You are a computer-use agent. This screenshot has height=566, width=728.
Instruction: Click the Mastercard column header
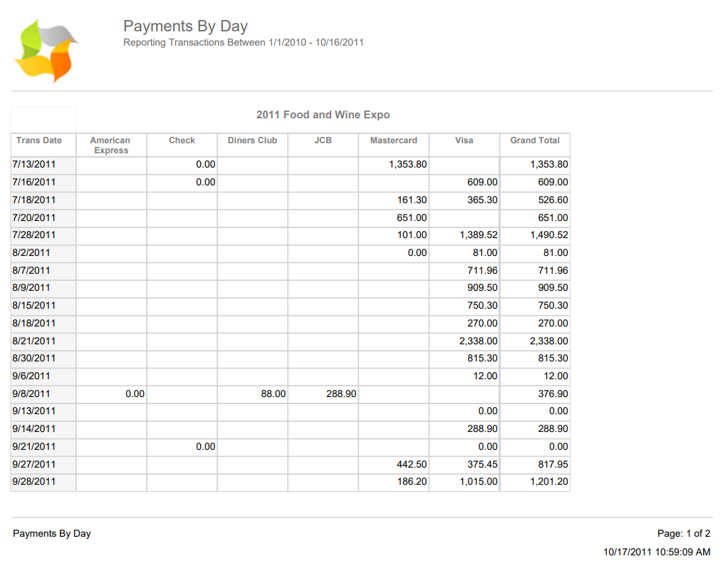pos(393,141)
